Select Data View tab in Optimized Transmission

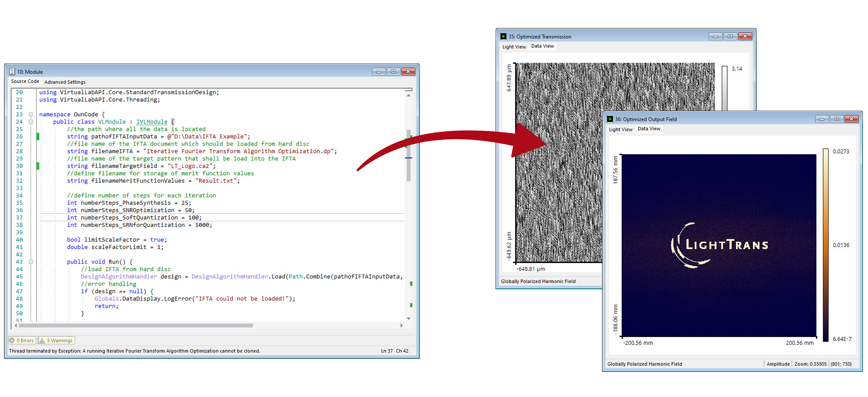(x=542, y=46)
